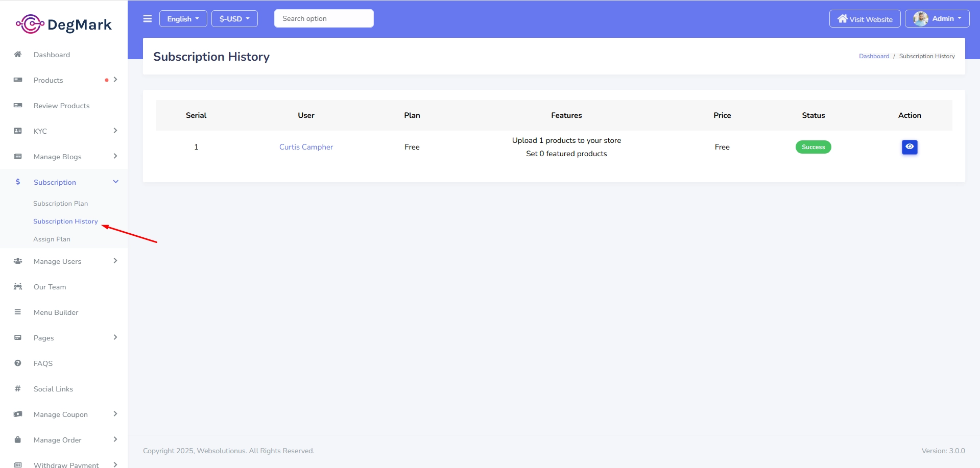Click the DegMark logo
The height and width of the screenshot is (468, 980).
click(x=64, y=24)
